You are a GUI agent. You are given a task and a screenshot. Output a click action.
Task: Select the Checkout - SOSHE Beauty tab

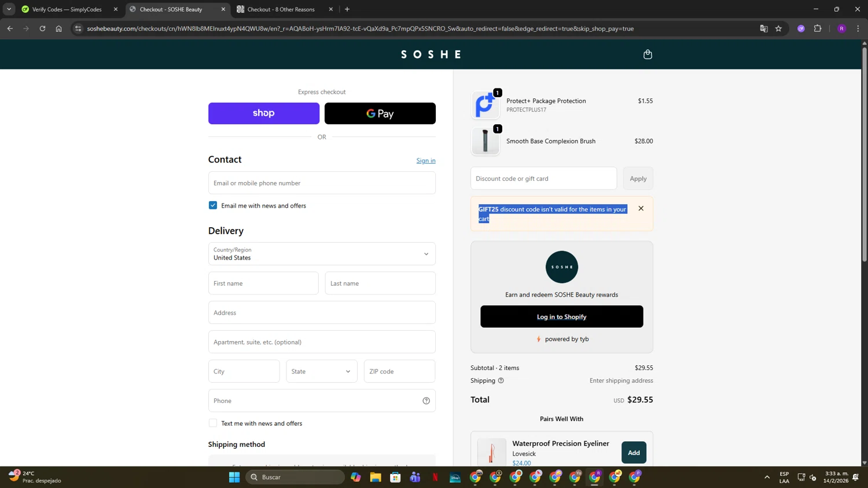tap(171, 9)
